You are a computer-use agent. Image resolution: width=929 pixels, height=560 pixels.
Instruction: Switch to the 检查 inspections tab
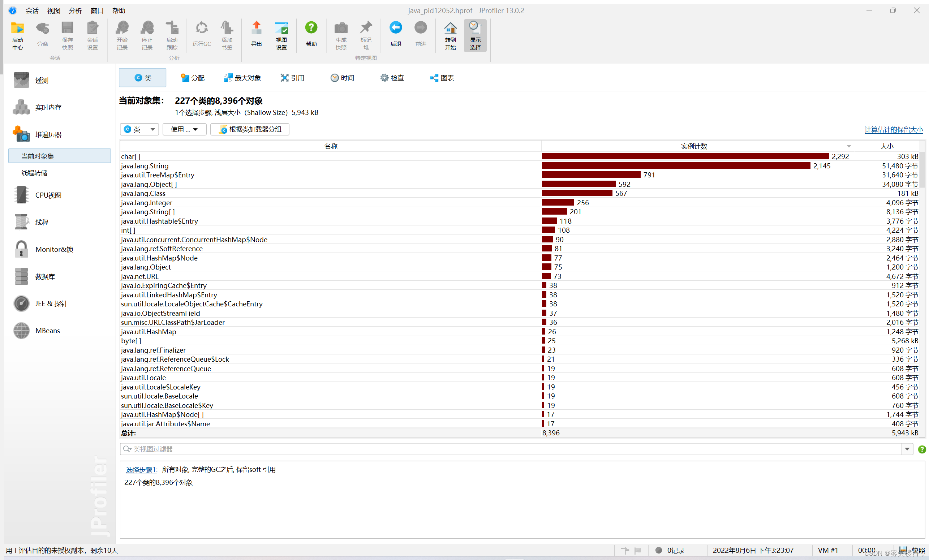coord(392,78)
